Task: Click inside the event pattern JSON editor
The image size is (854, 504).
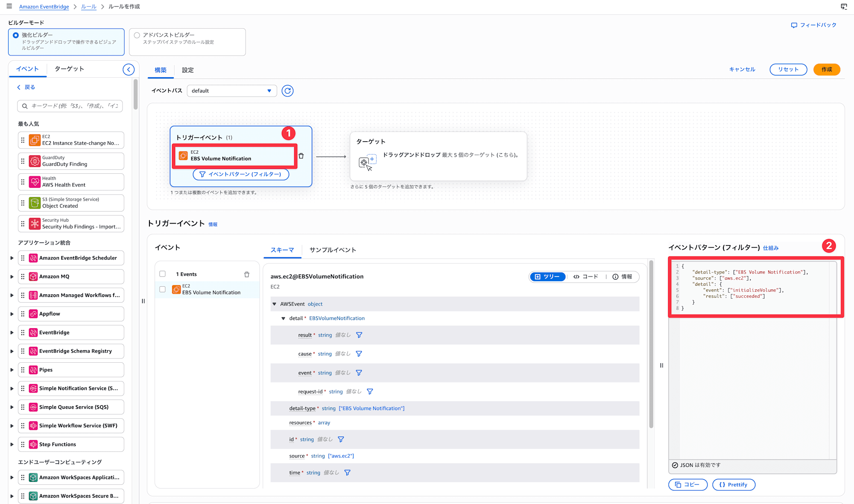Action: [x=752, y=361]
